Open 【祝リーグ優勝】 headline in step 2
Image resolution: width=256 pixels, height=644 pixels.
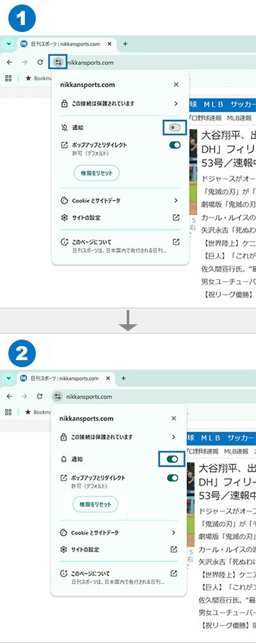227,626
